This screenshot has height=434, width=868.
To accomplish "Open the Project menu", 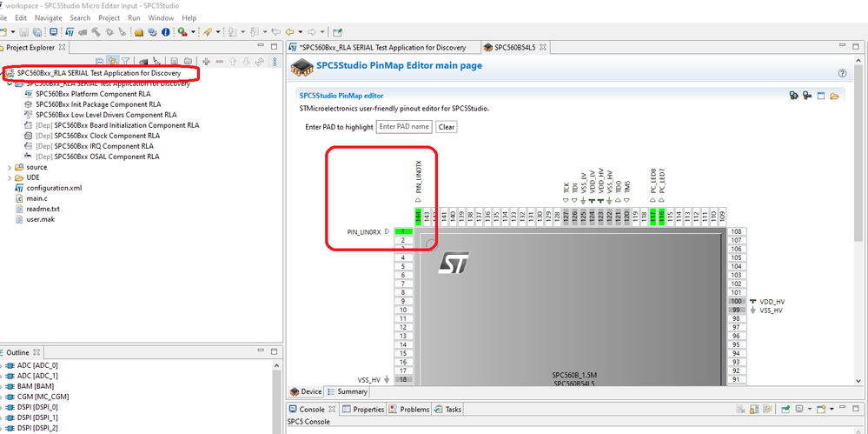I will [x=109, y=17].
